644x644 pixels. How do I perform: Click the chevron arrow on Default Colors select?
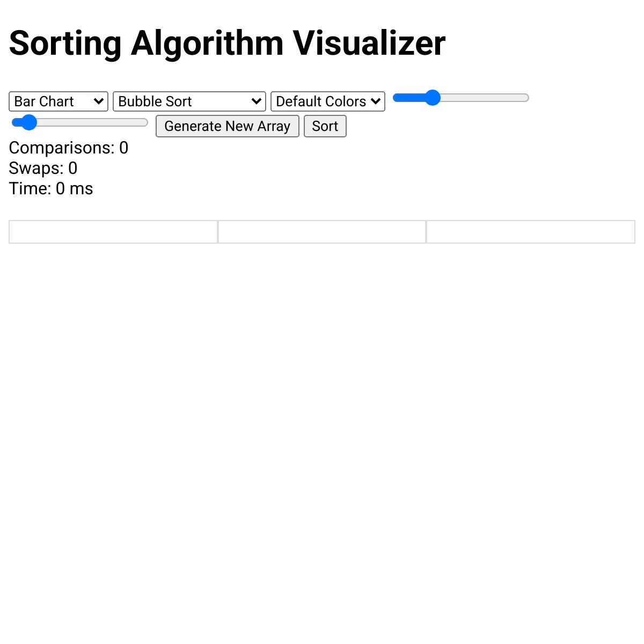(x=376, y=101)
